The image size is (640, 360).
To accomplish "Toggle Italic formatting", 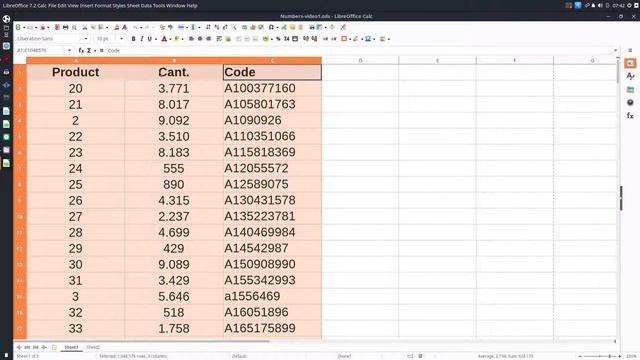I will click(x=142, y=39).
